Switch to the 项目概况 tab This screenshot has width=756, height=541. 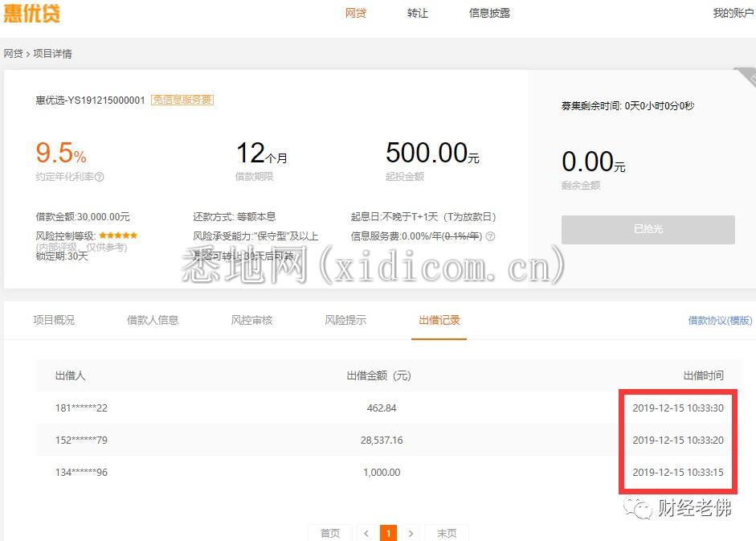(x=54, y=320)
